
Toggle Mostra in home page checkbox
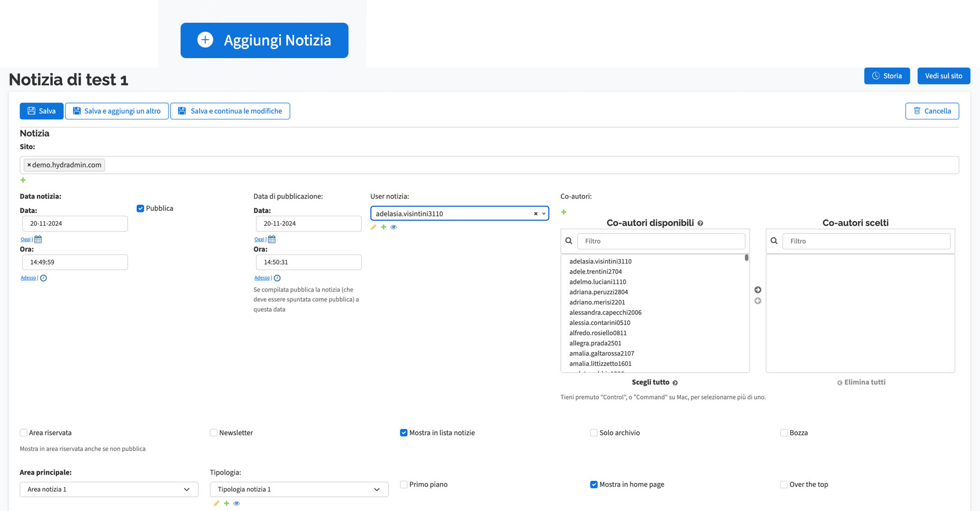pos(593,485)
